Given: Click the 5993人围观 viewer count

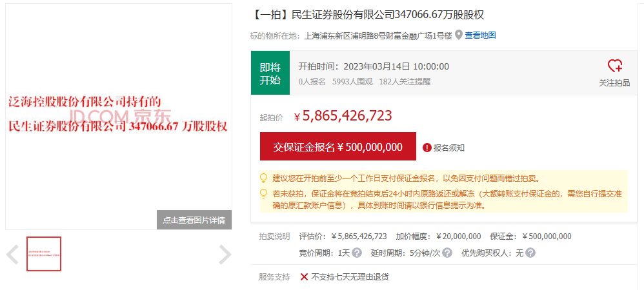Looking at the screenshot, I should click(352, 81).
